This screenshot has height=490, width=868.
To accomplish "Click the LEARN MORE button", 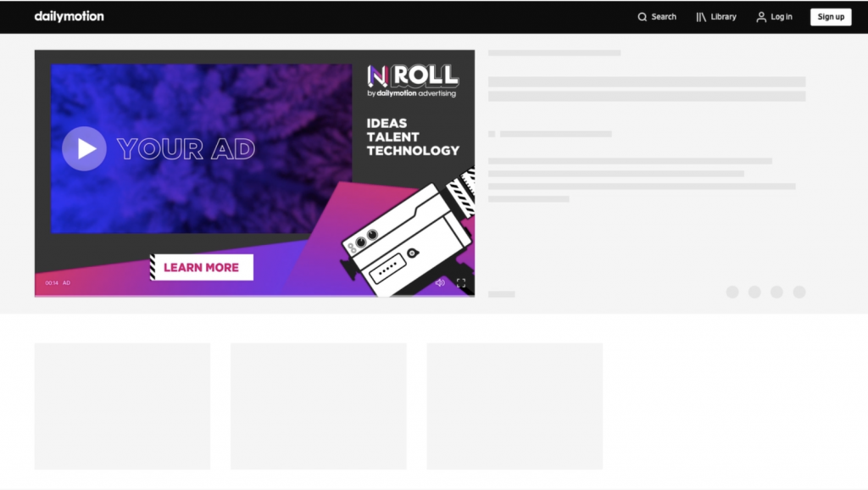I will 202,267.
